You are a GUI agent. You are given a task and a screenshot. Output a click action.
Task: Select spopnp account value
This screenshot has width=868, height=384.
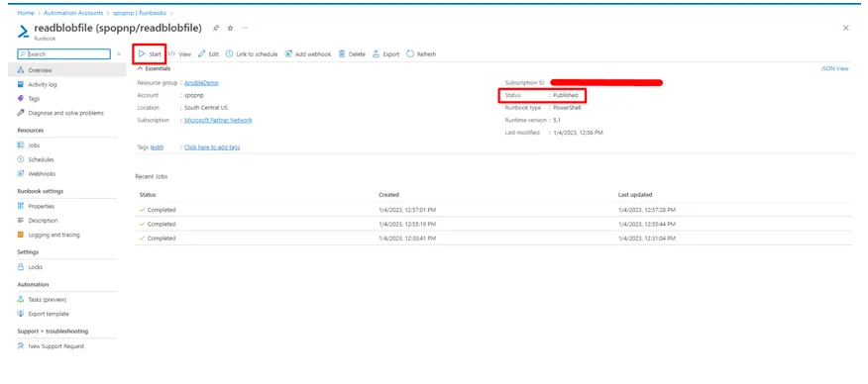click(x=194, y=95)
